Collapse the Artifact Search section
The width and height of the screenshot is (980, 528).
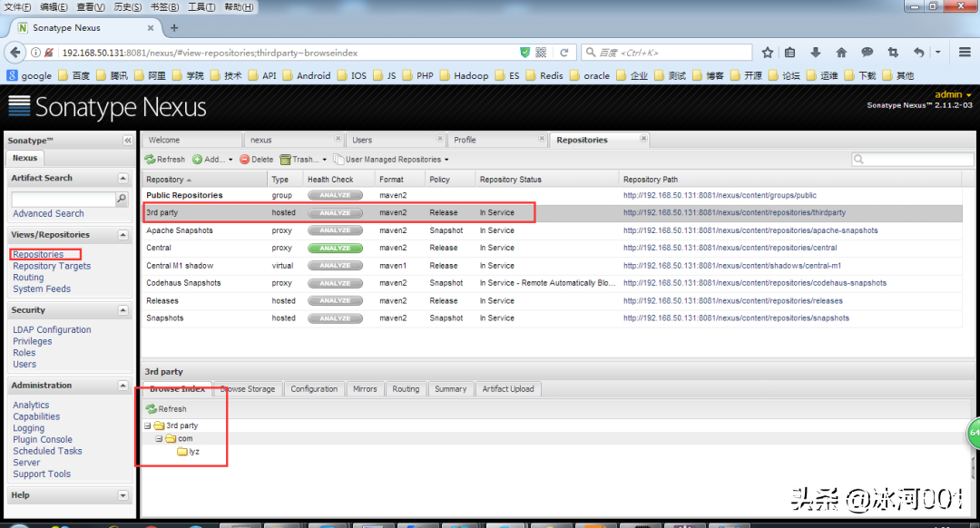click(123, 178)
